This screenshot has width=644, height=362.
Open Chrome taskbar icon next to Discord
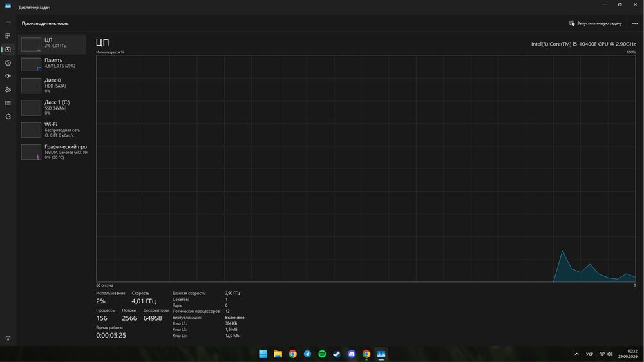tap(366, 354)
